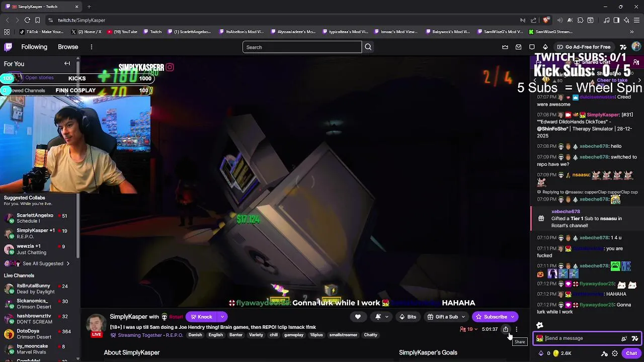644x362 pixels.
Task: Click the moderator sword tools icon
Action: pyautogui.click(x=604, y=353)
